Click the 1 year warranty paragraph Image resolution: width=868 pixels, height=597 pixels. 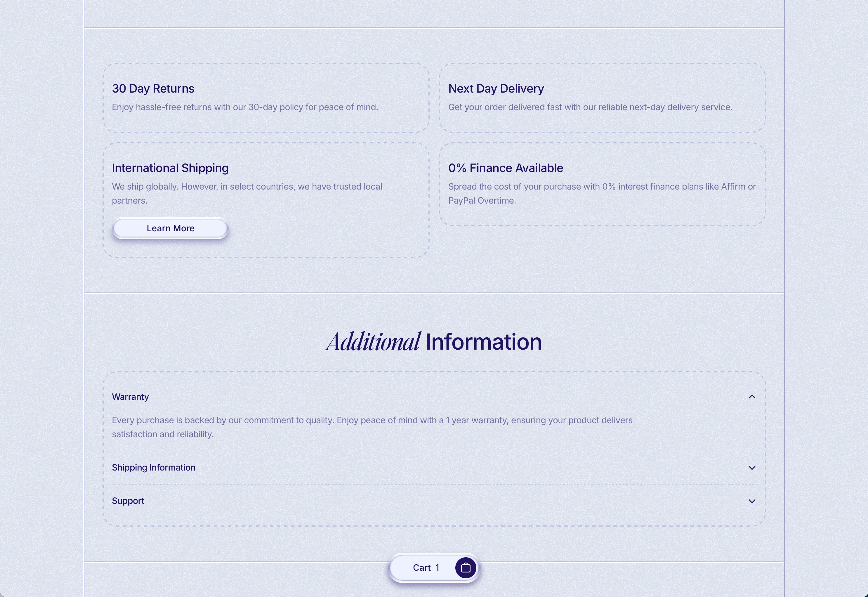coord(372,427)
